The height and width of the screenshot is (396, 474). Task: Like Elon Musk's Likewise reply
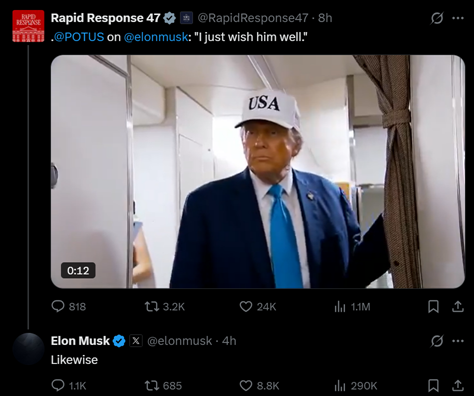(259, 386)
